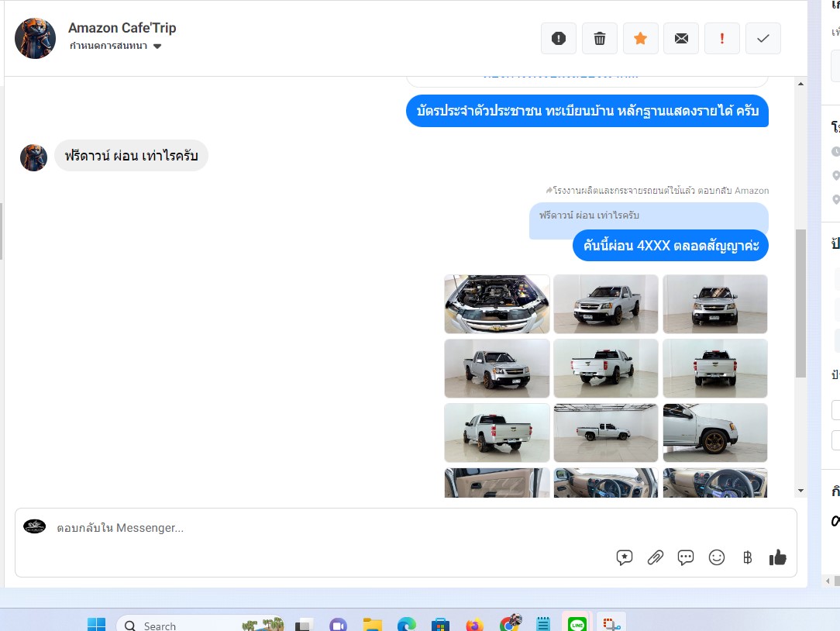Open saved replies speech-bubble star icon
Screen dimensions: 840x631
pyautogui.click(x=625, y=557)
